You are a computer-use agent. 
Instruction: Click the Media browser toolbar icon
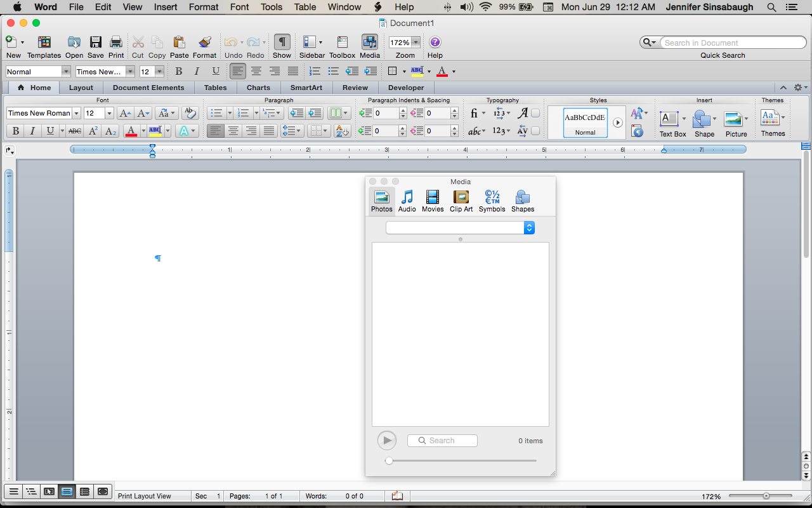(x=370, y=43)
